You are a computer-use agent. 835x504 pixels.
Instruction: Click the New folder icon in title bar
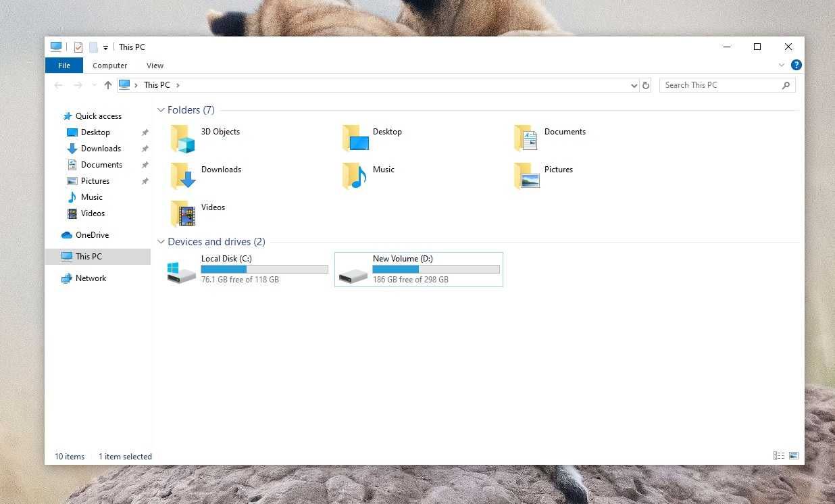coord(94,47)
